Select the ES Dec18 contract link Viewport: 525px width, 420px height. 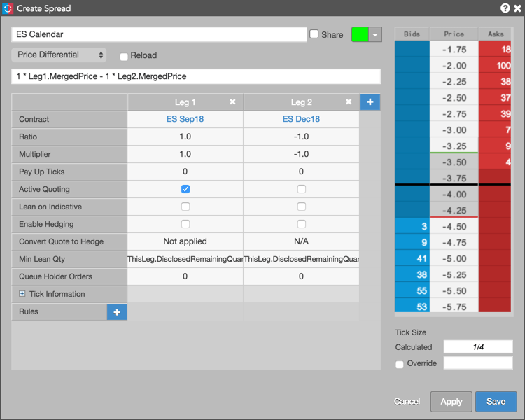[301, 119]
